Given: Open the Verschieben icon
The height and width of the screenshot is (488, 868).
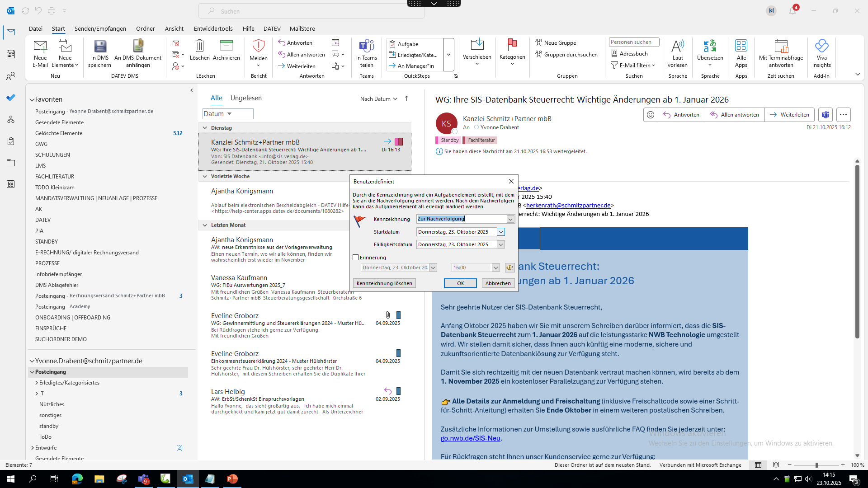Looking at the screenshot, I should click(x=477, y=45).
